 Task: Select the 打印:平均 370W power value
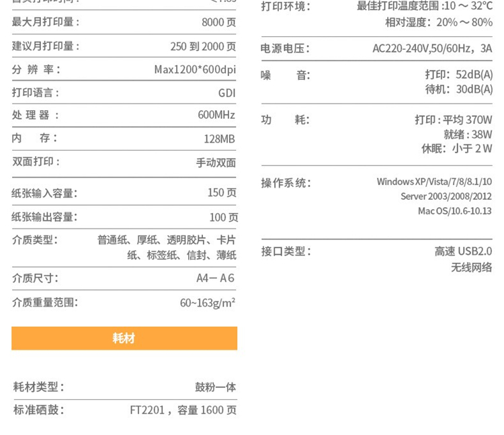pos(453,120)
